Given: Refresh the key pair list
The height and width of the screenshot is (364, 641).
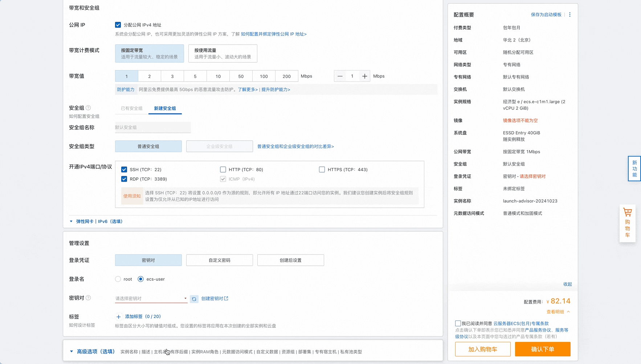Looking at the screenshot, I should [x=195, y=299].
